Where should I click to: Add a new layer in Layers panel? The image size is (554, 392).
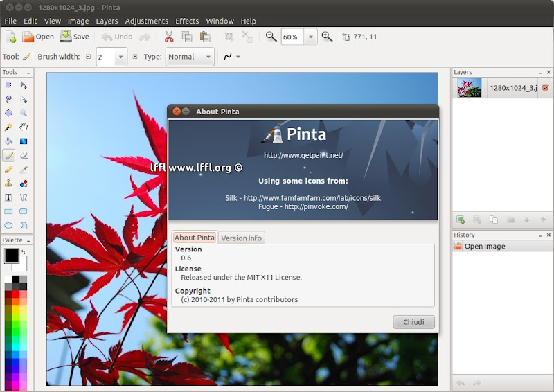coord(461,220)
